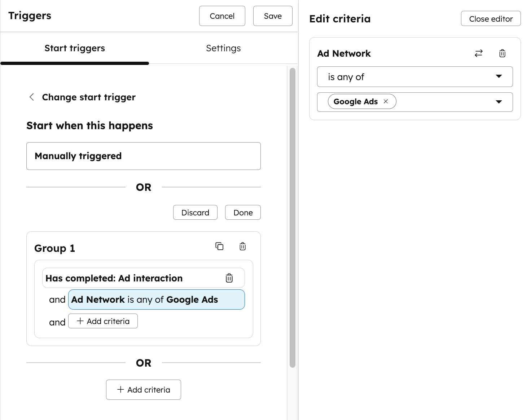531x420 pixels.
Task: Expand the Google Ads value selector dropdown
Action: tap(499, 102)
